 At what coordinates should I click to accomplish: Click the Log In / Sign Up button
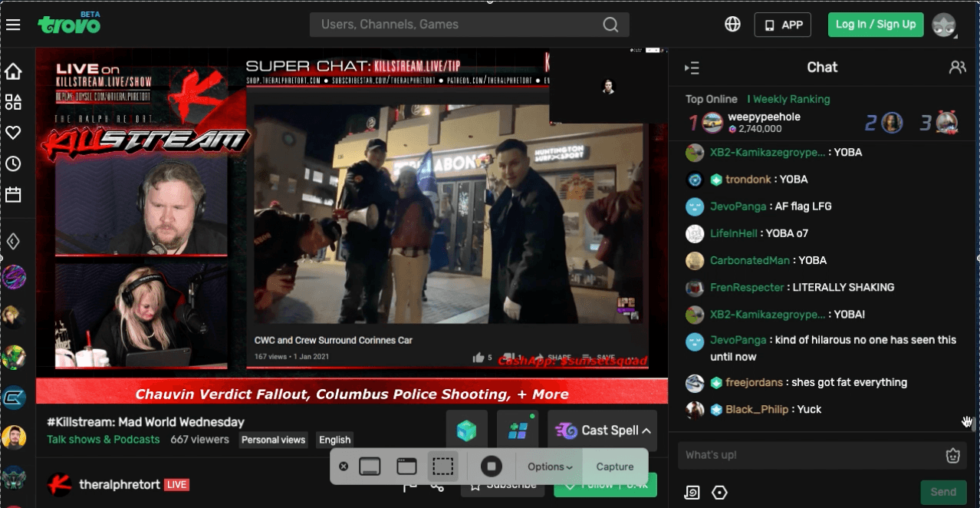(875, 24)
